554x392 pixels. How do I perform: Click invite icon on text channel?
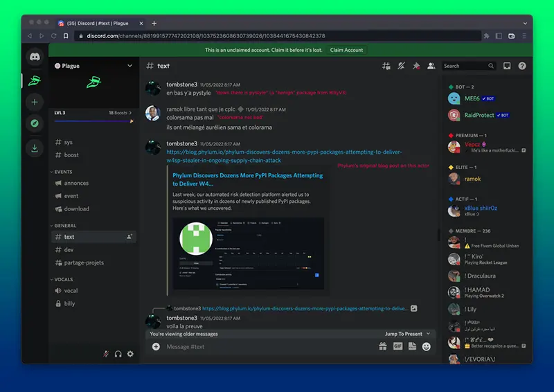pyautogui.click(x=129, y=237)
